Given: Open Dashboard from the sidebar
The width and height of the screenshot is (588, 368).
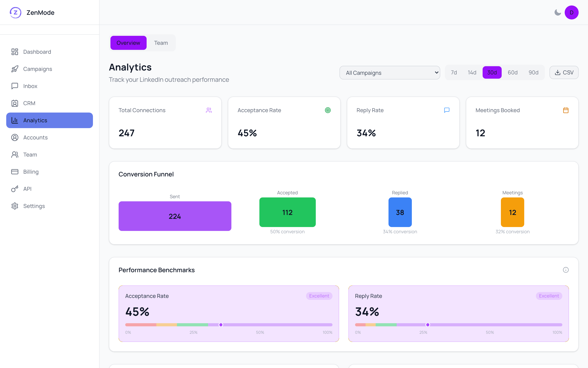Looking at the screenshot, I should coord(50,52).
